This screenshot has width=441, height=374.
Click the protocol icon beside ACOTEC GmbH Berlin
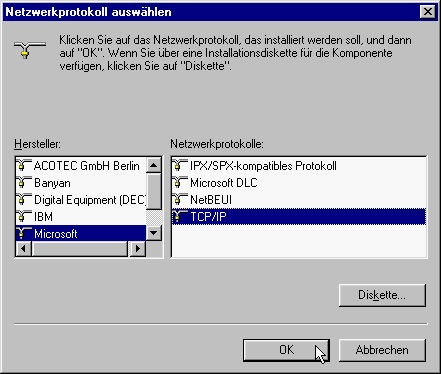coord(24,165)
